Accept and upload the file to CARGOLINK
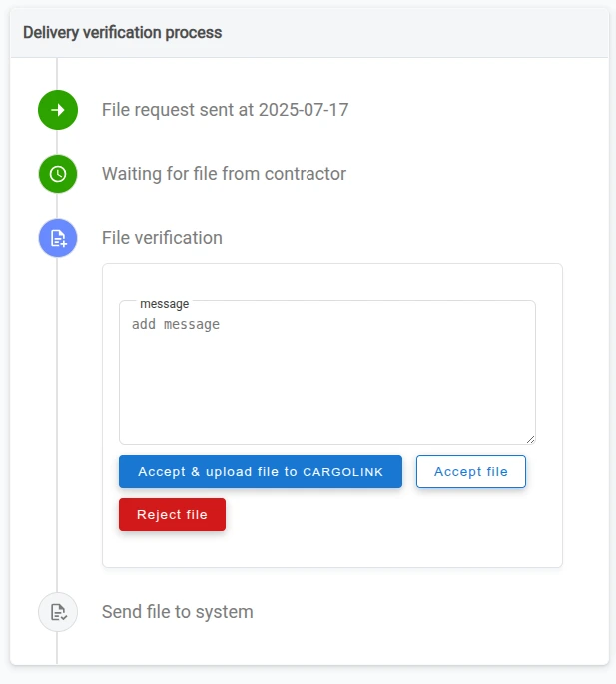Image resolution: width=616 pixels, height=684 pixels. [x=261, y=472]
